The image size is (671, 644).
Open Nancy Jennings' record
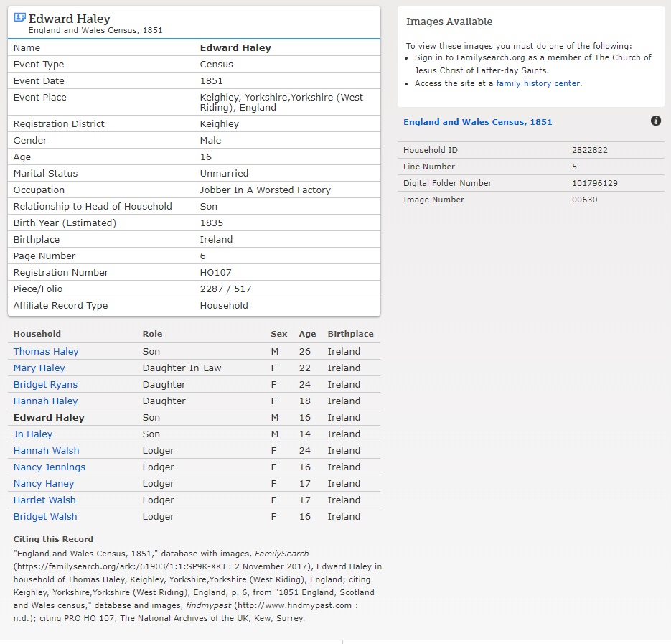click(x=50, y=467)
